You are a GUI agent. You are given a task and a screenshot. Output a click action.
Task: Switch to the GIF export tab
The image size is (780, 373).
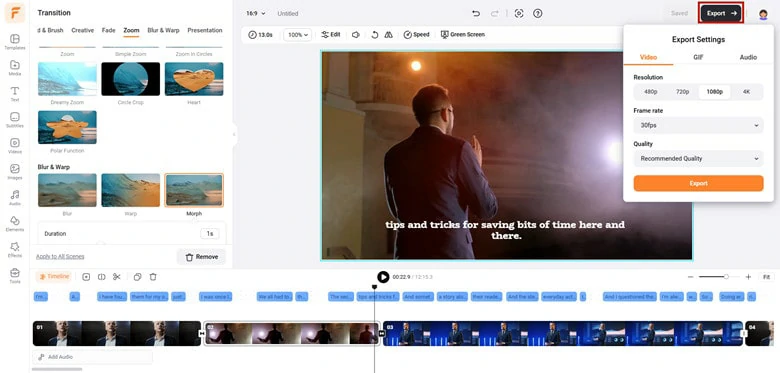[698, 58]
